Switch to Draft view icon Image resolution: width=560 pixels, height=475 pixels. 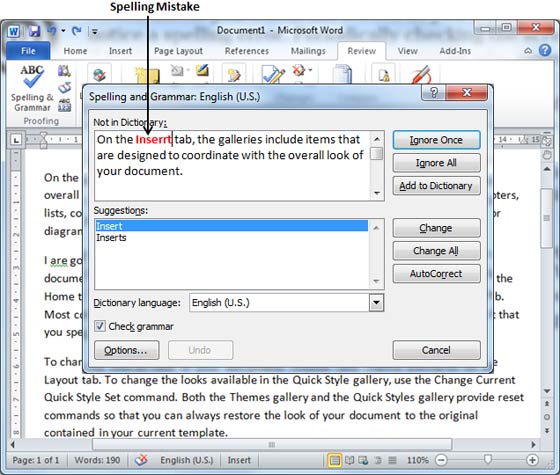pyautogui.click(x=392, y=460)
